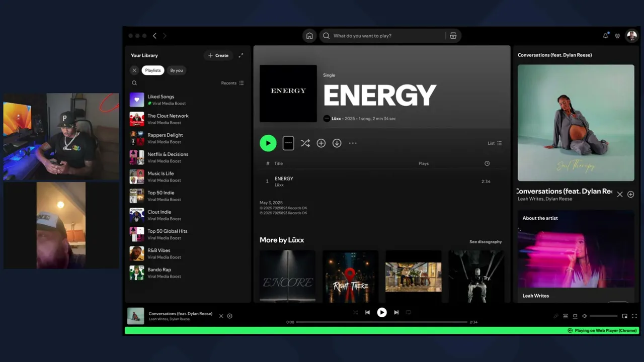Navigate back with the left arrow
The height and width of the screenshot is (362, 644).
[x=154, y=36]
